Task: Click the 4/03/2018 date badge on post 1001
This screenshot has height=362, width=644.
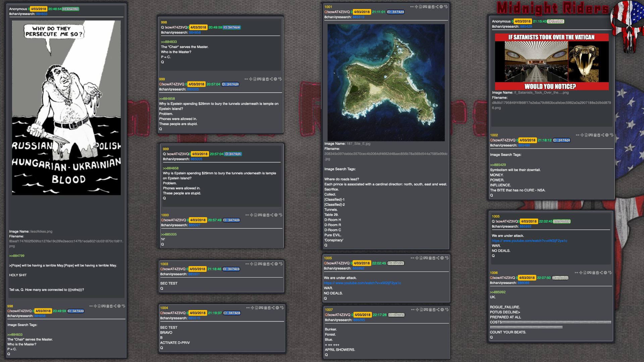Action: click(x=362, y=12)
